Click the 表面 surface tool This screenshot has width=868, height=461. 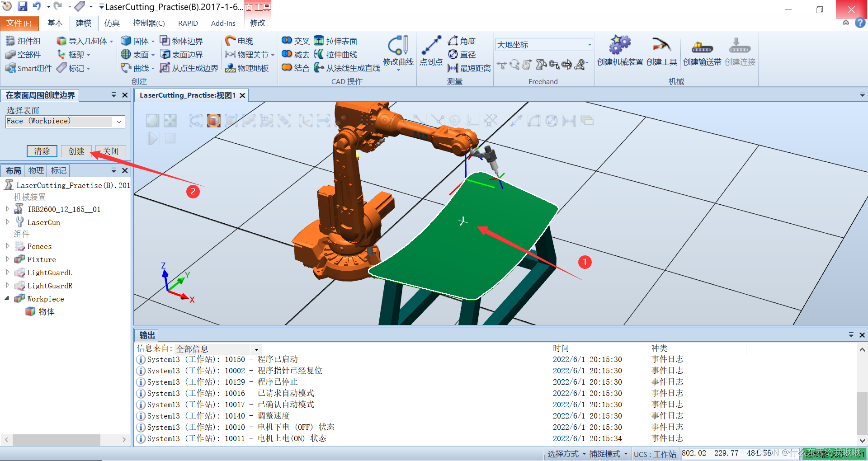[x=138, y=55]
